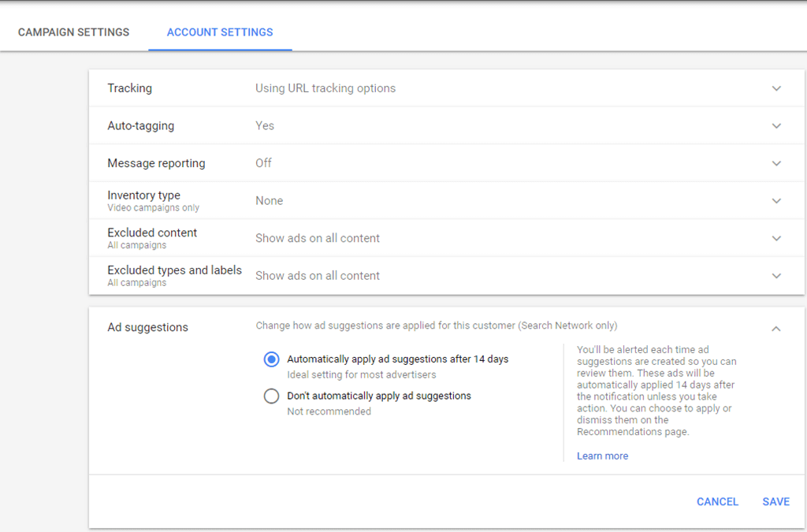The height and width of the screenshot is (532, 807).
Task: Open the Learn more link
Action: [x=602, y=456]
